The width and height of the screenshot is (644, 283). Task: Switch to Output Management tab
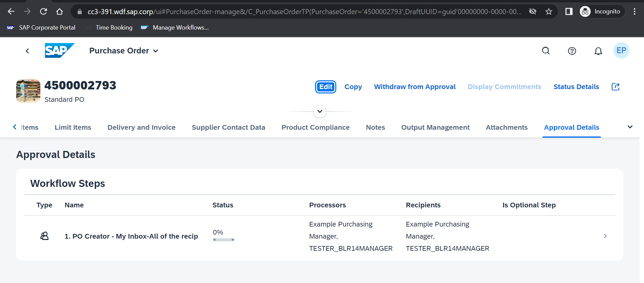coord(435,127)
